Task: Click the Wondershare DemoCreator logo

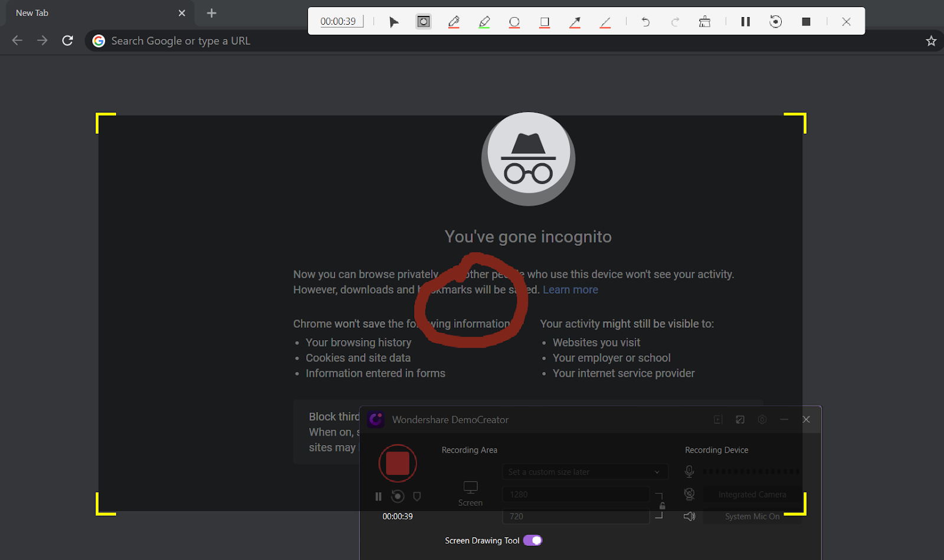Action: tap(376, 420)
